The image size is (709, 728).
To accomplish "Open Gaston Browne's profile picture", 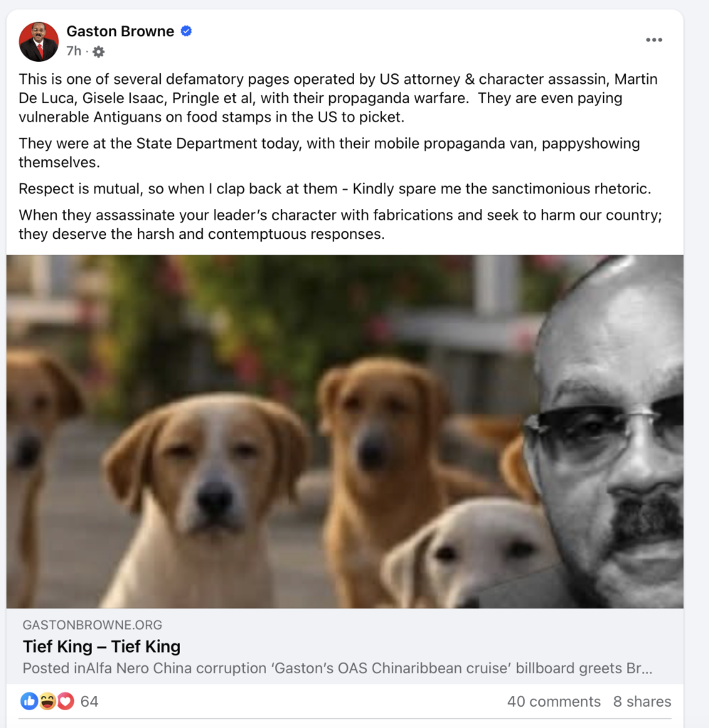I will pos(38,41).
